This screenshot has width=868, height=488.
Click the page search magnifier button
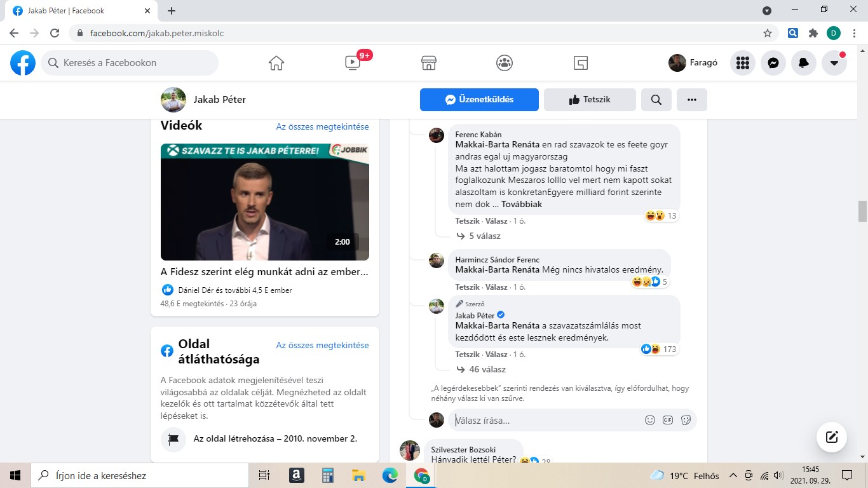pyautogui.click(x=656, y=100)
